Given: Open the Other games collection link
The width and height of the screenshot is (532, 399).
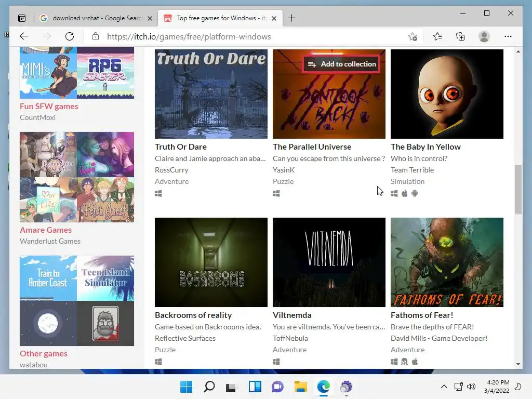Looking at the screenshot, I should click(44, 353).
